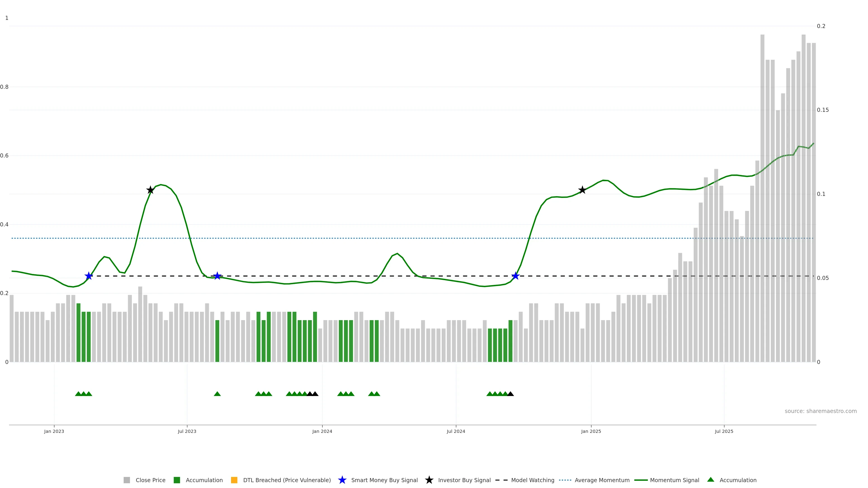868x488 pixels.
Task: Click the blue star in the legend
Action: [342, 480]
